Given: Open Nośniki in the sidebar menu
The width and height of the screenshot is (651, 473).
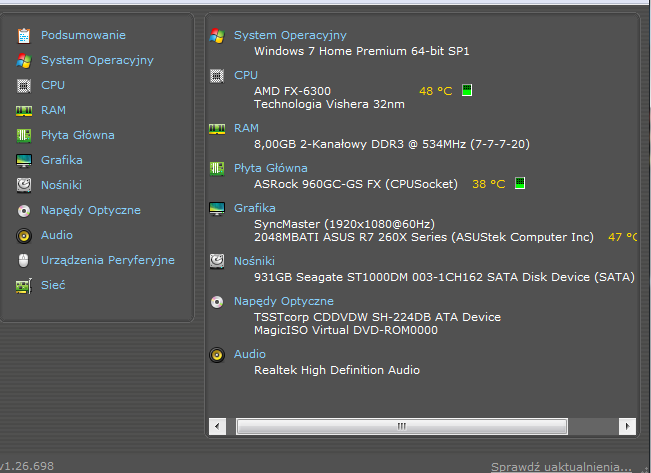Looking at the screenshot, I should [61, 185].
